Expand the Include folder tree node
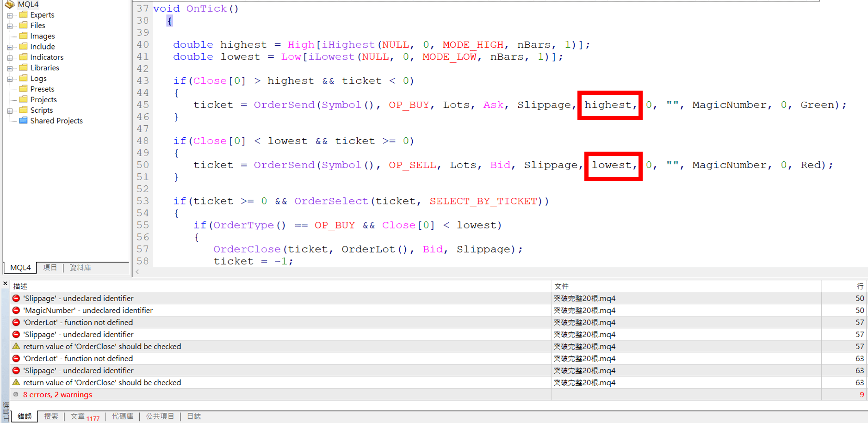Image resolution: width=868 pixels, height=423 pixels. point(10,47)
